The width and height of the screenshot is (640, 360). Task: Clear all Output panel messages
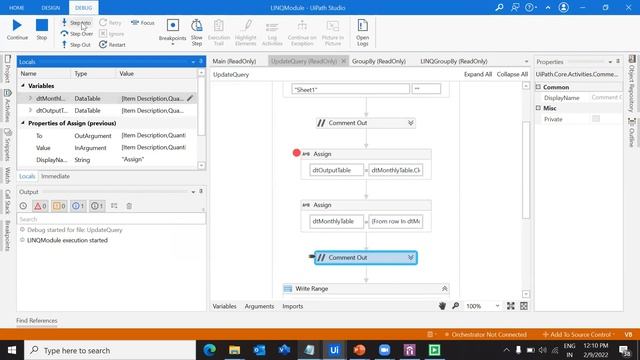pyautogui.click(x=129, y=206)
